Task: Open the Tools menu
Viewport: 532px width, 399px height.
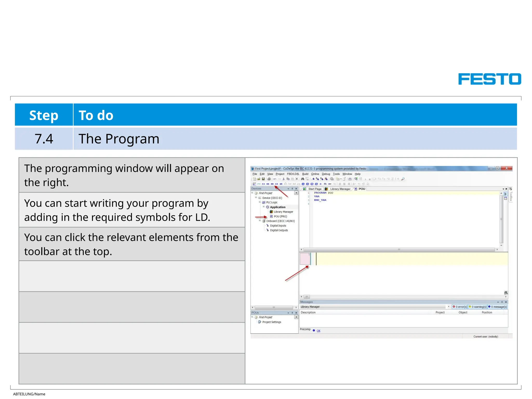Action: pos(336,174)
